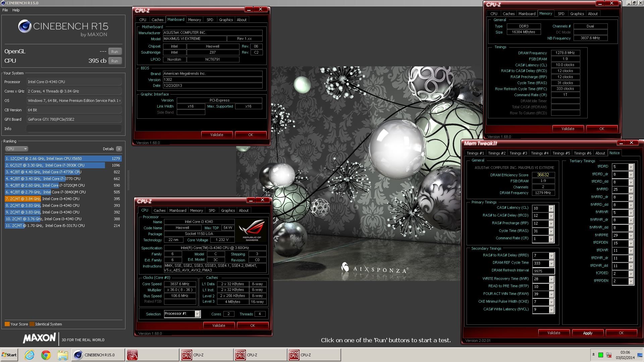Open CAS# Write Latency (tWCL) dropdown

tap(551, 310)
